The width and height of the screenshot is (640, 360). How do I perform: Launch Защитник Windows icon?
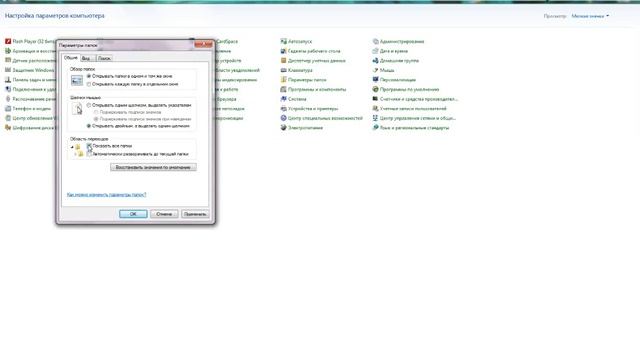[x=8, y=70]
